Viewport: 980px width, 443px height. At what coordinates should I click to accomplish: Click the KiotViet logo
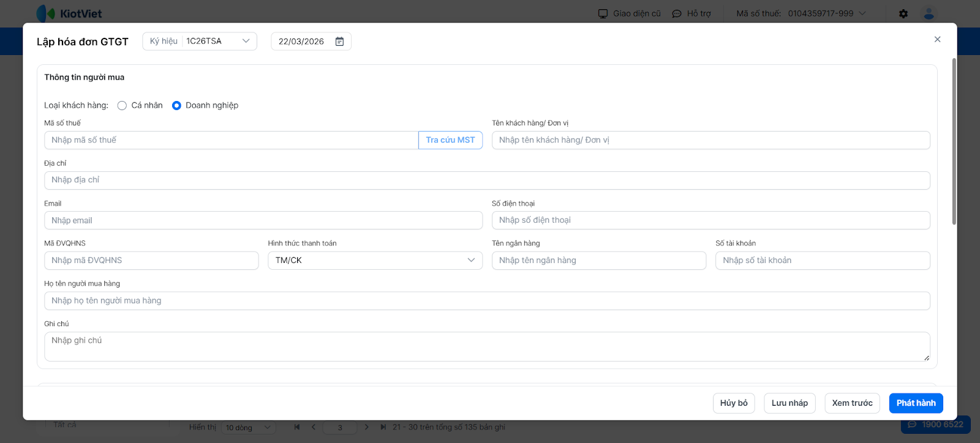[x=69, y=13]
